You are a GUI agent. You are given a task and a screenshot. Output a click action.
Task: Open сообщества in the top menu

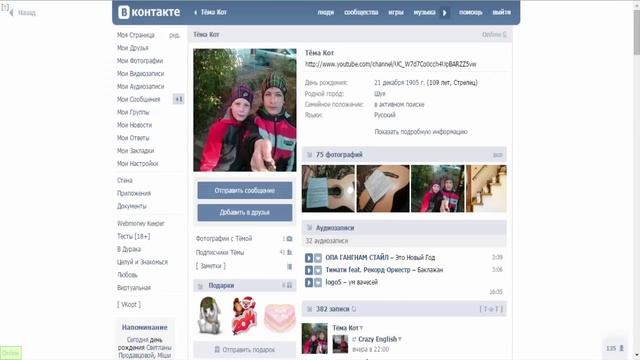[x=361, y=13]
